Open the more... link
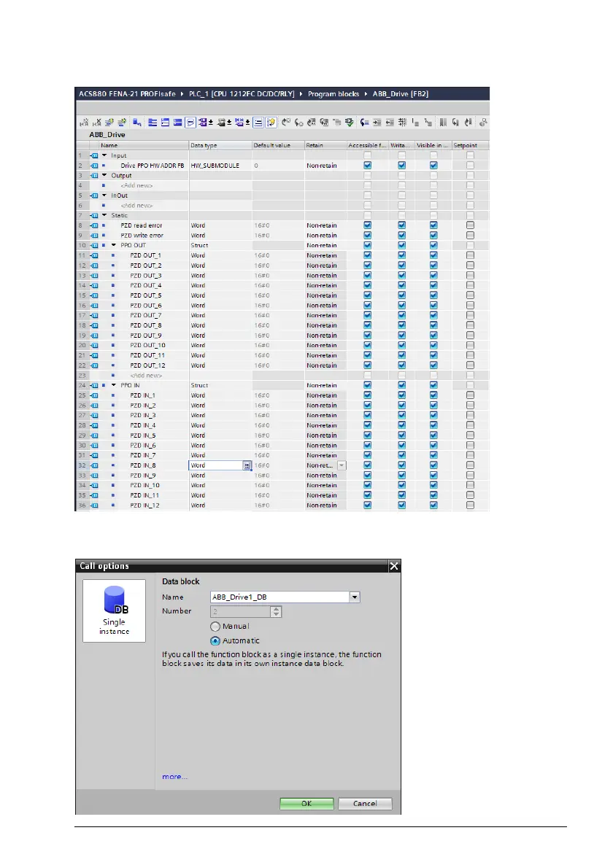Image resolution: width=613 pixels, height=868 pixels. point(174,777)
